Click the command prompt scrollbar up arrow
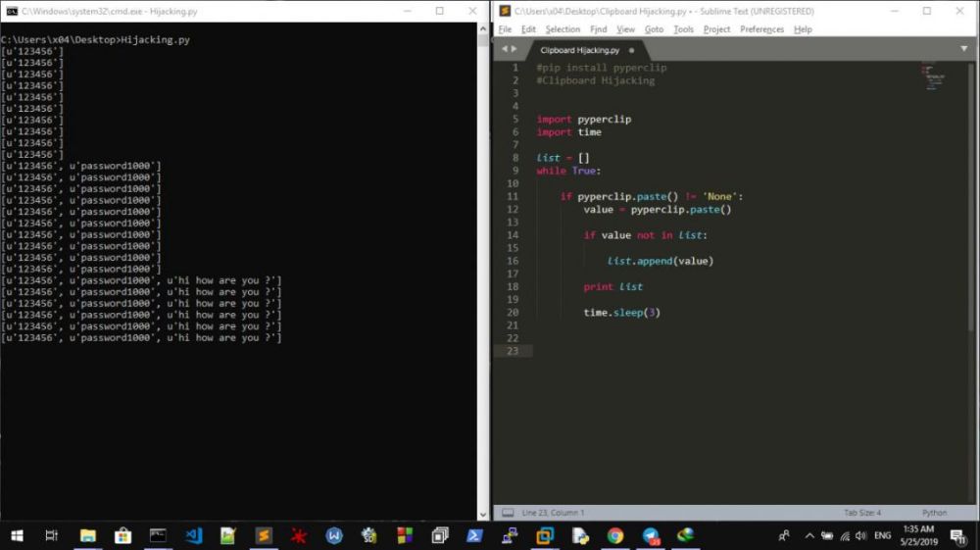This screenshot has width=980, height=550. [x=482, y=28]
